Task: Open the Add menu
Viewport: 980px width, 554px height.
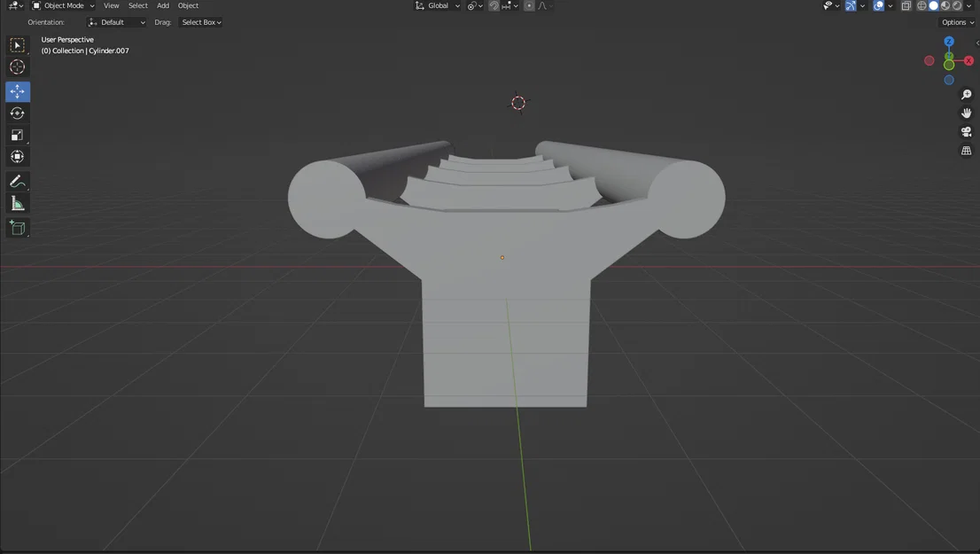Action: [162, 5]
